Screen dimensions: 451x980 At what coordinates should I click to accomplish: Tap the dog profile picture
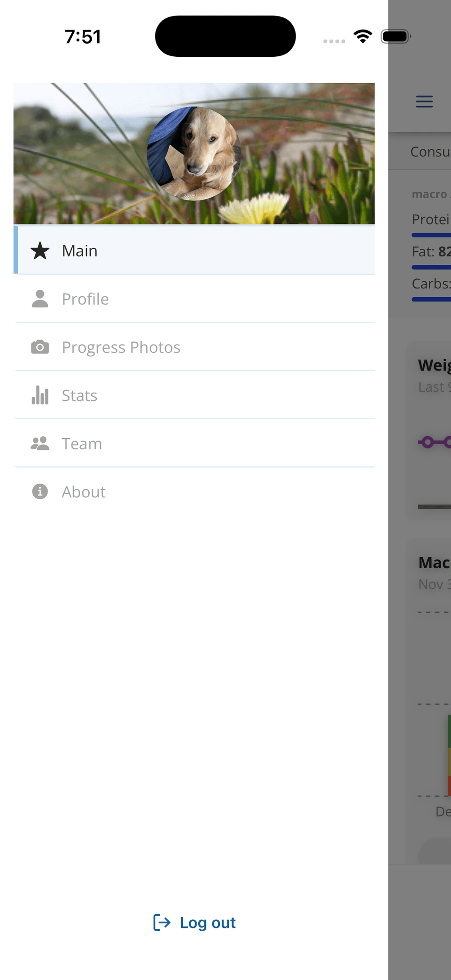(x=194, y=153)
